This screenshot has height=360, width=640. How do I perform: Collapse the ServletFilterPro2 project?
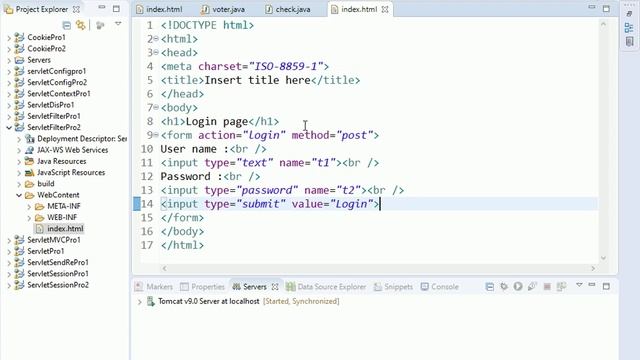pyautogui.click(x=9, y=128)
